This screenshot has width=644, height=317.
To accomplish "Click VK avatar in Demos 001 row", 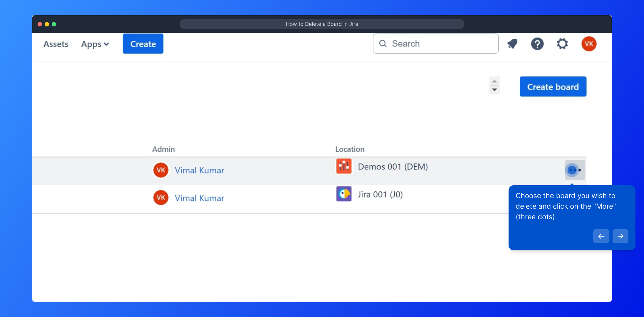I will (x=161, y=170).
